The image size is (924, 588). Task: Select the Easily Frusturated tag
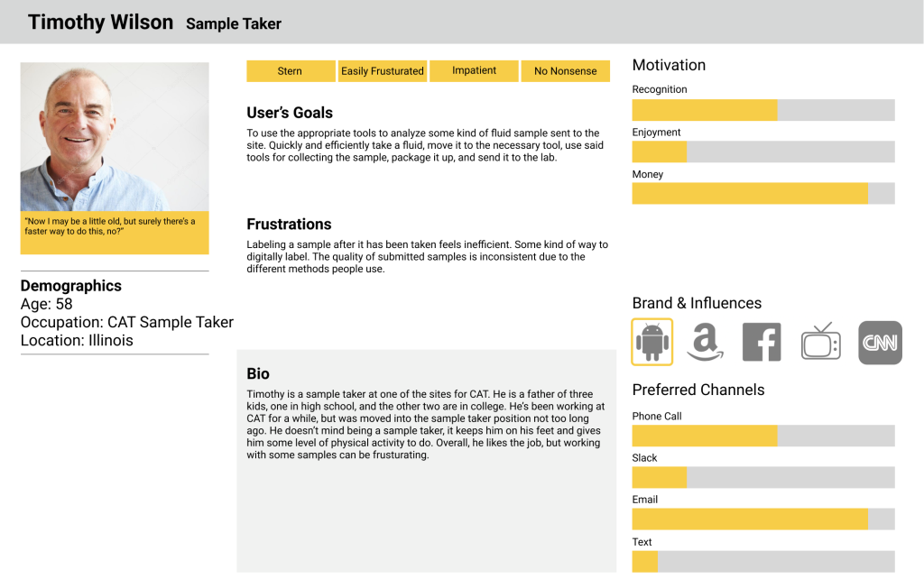(x=383, y=70)
